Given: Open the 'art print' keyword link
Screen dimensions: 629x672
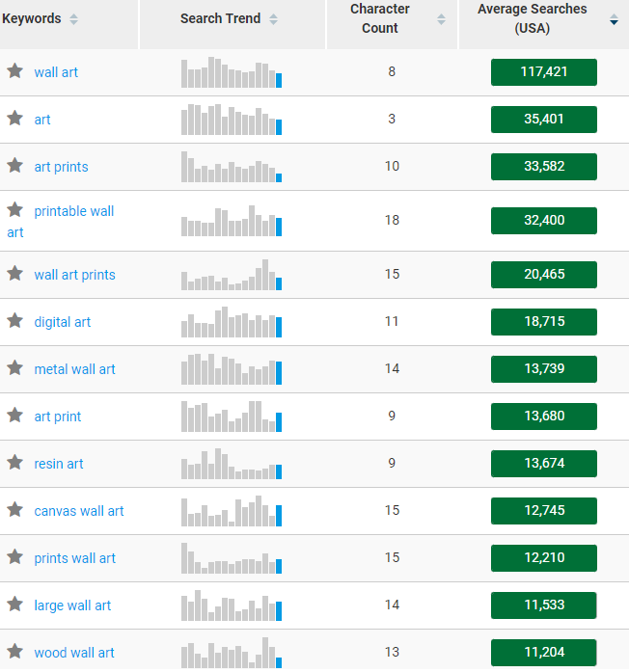Looking at the screenshot, I should coord(58,417).
